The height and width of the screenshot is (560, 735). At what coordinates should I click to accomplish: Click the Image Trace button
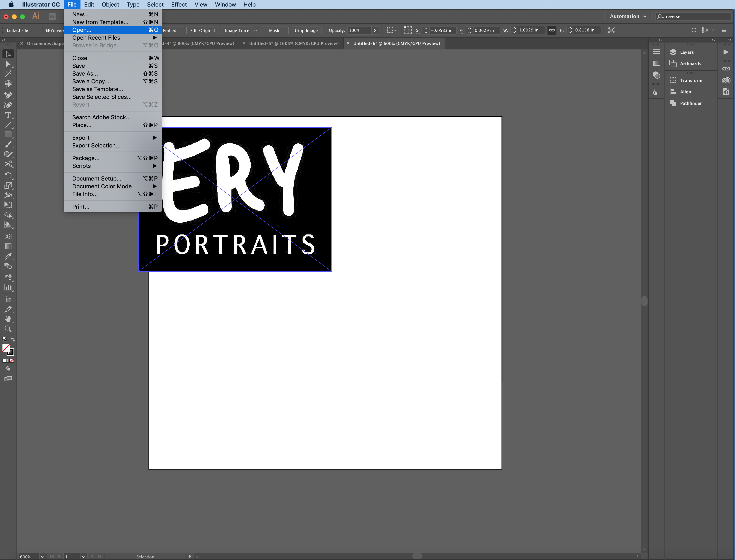pyautogui.click(x=237, y=30)
